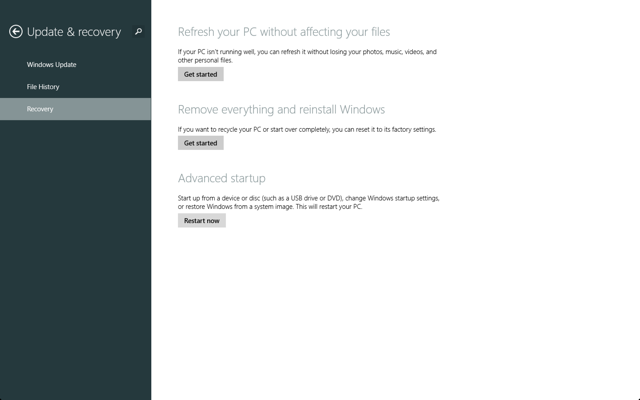Click the Advanced startup heading
This screenshot has height=400, width=640.
click(x=221, y=178)
